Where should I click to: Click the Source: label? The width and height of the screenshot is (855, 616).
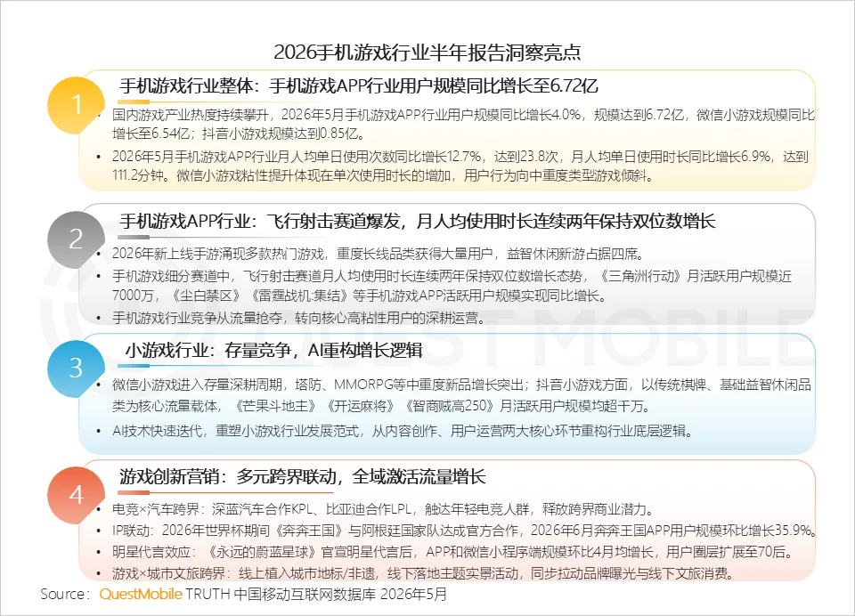coord(64,595)
